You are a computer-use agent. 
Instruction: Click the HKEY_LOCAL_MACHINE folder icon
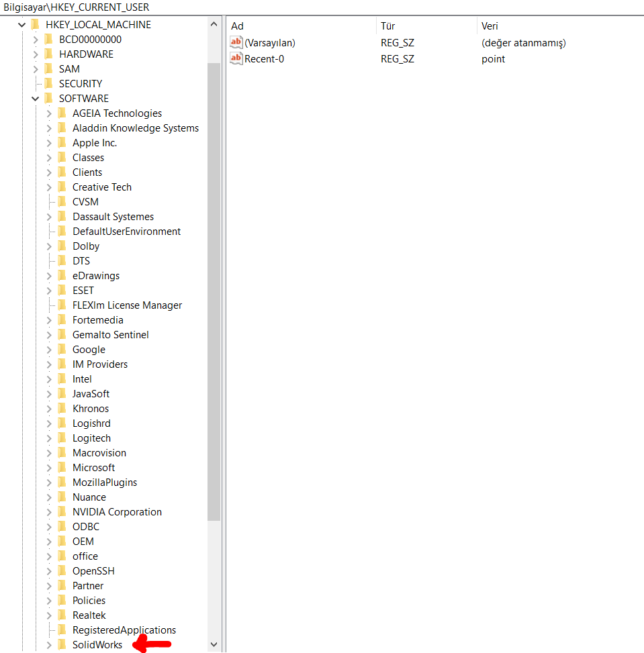coord(35,25)
